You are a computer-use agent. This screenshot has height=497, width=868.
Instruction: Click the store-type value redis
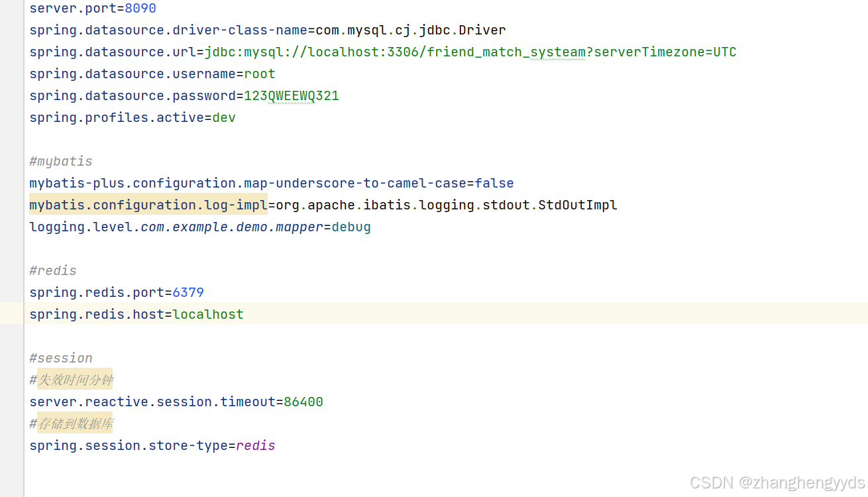point(256,446)
